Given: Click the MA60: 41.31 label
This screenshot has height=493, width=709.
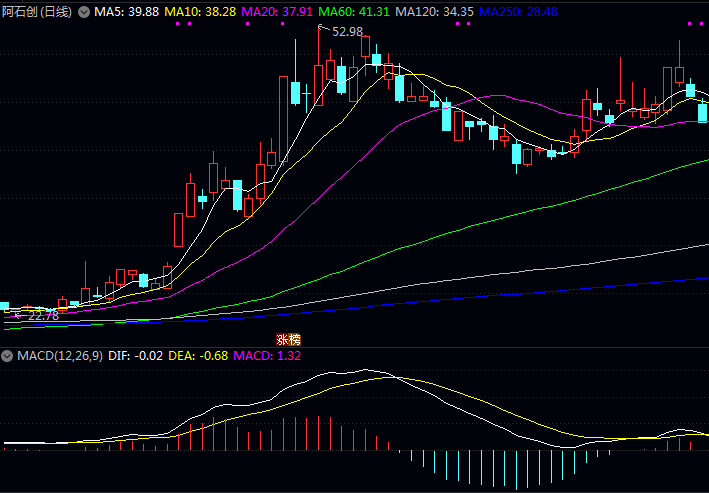Looking at the screenshot, I should [354, 12].
